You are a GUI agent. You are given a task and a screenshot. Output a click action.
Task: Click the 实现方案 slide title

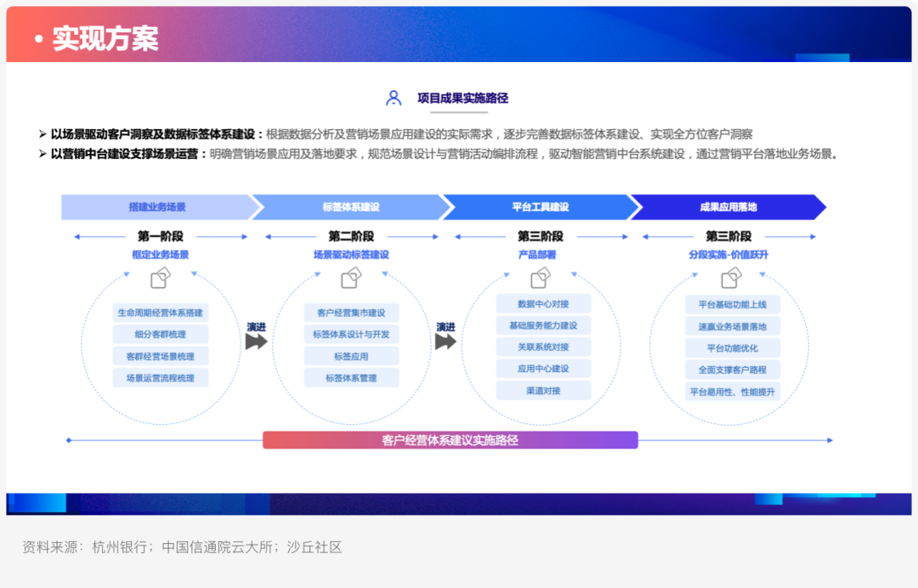pyautogui.click(x=105, y=38)
